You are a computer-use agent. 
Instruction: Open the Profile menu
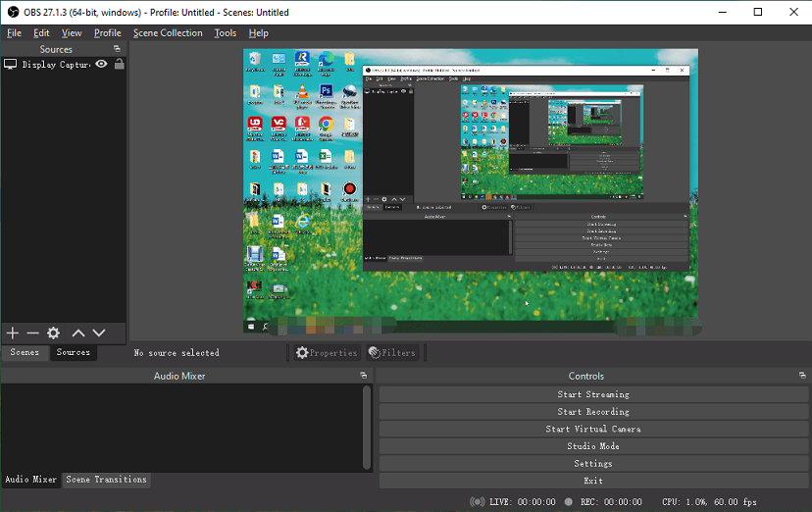107,32
